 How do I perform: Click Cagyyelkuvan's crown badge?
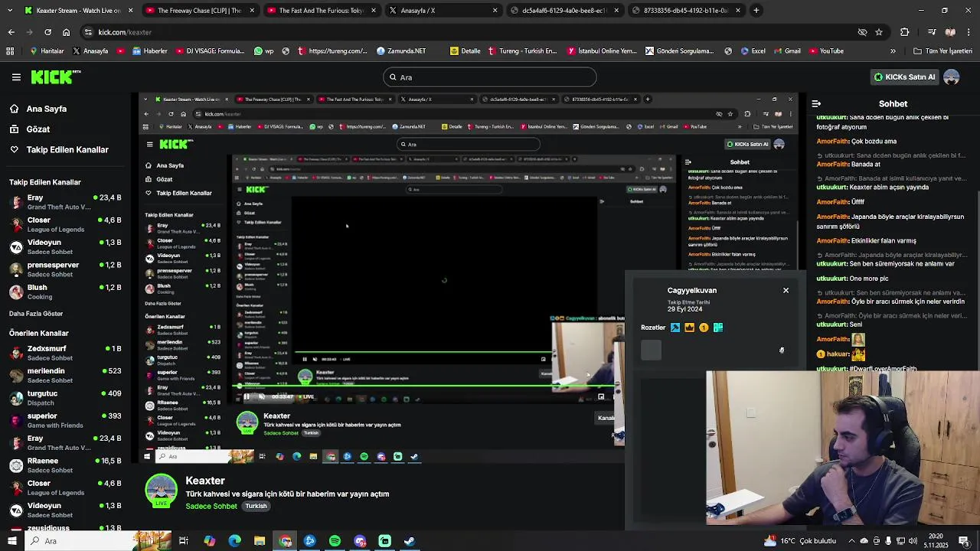point(689,328)
